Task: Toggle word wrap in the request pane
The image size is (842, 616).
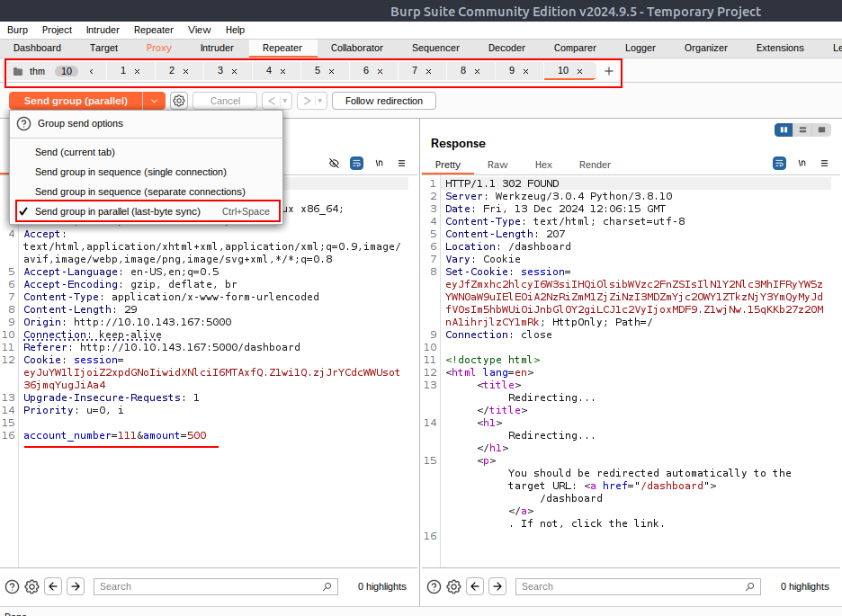Action: click(356, 163)
